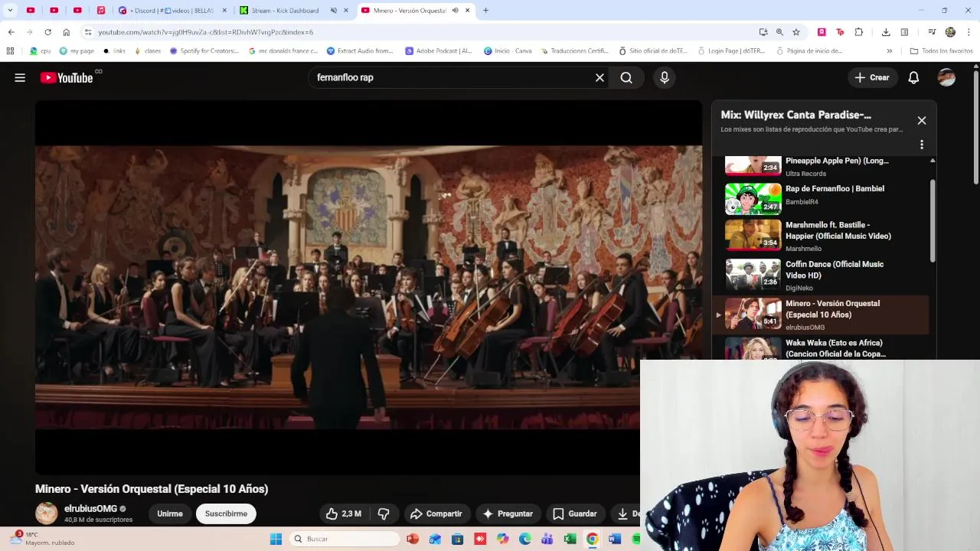Open Microsoft Edge from the taskbar

[x=524, y=539]
